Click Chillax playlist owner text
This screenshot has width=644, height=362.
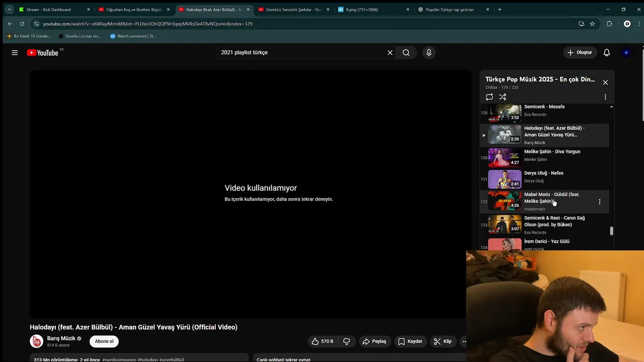(491, 87)
